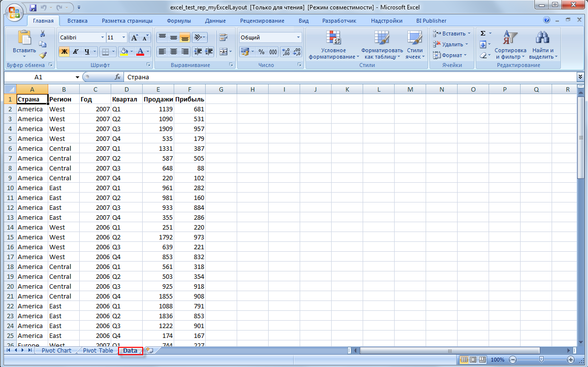Open the BI Publisher tab
Image resolution: width=588 pixels, height=367 pixels.
(x=431, y=21)
